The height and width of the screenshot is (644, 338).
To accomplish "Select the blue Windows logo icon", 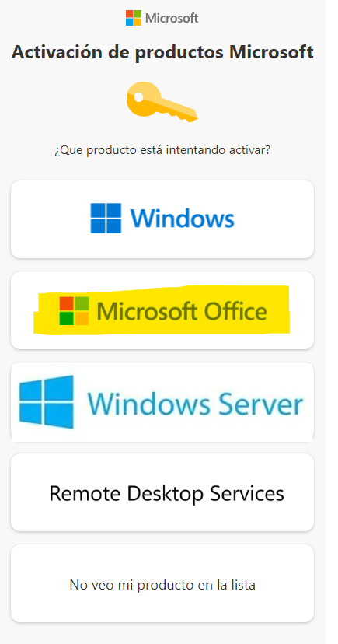I will [106, 218].
